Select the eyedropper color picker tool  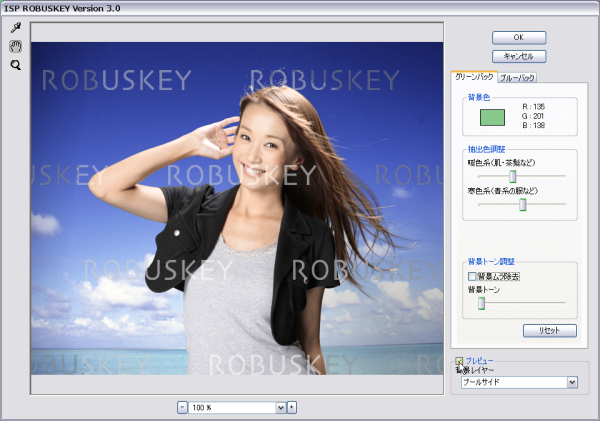coord(16,28)
